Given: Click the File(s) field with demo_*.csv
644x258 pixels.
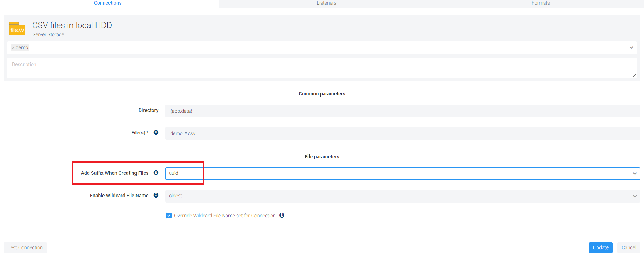Looking at the screenshot, I should click(x=402, y=133).
